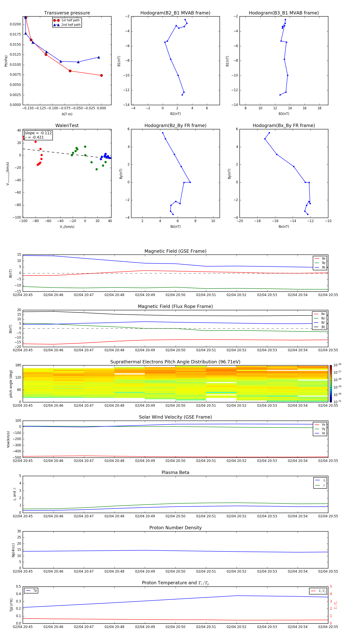
Task: Click the red Te/Tp right-axis label
Action: coord(336,605)
